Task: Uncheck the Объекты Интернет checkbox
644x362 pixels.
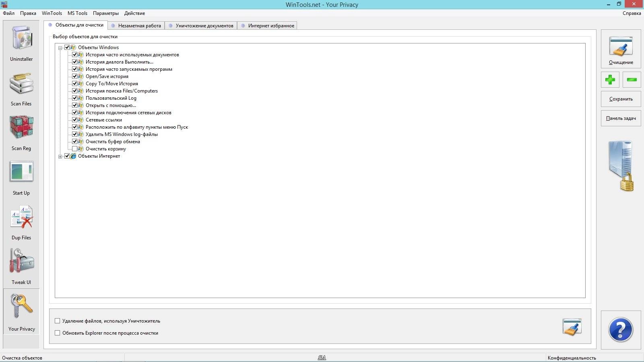Action: [67, 156]
